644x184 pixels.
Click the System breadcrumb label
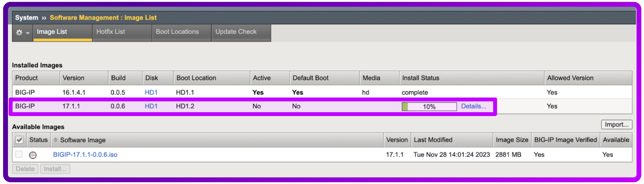click(27, 18)
